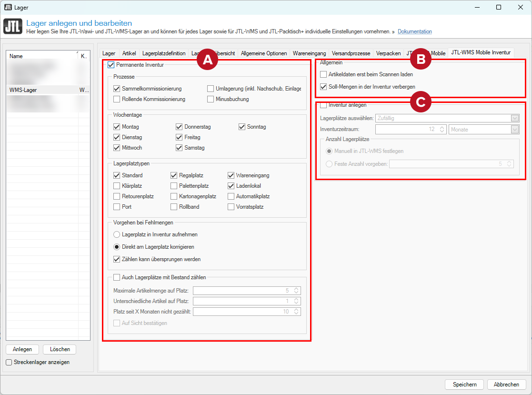Open the Dokumentation link
The image size is (532, 395).
(x=414, y=32)
